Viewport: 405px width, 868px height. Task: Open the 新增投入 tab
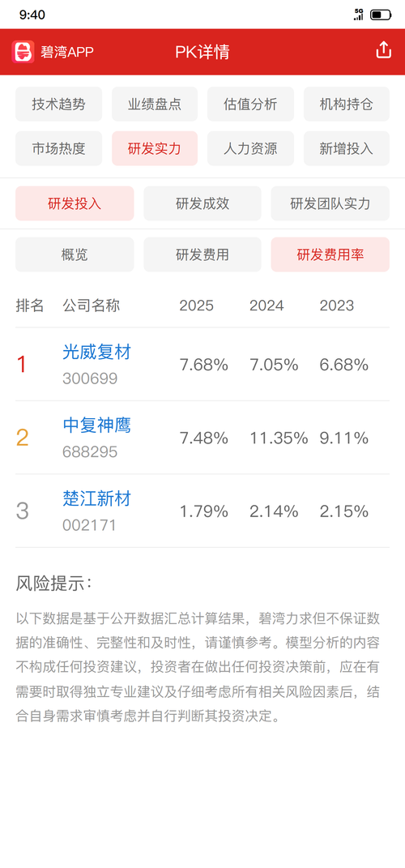tap(347, 148)
